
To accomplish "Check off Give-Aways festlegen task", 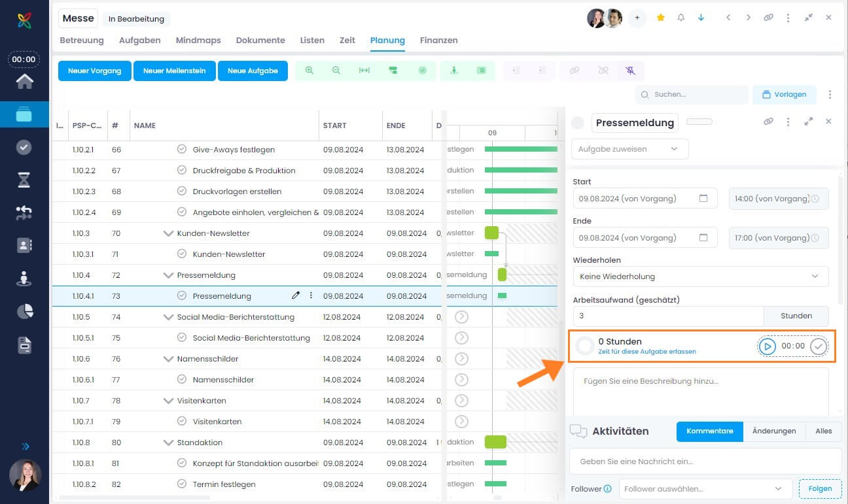I will [182, 149].
